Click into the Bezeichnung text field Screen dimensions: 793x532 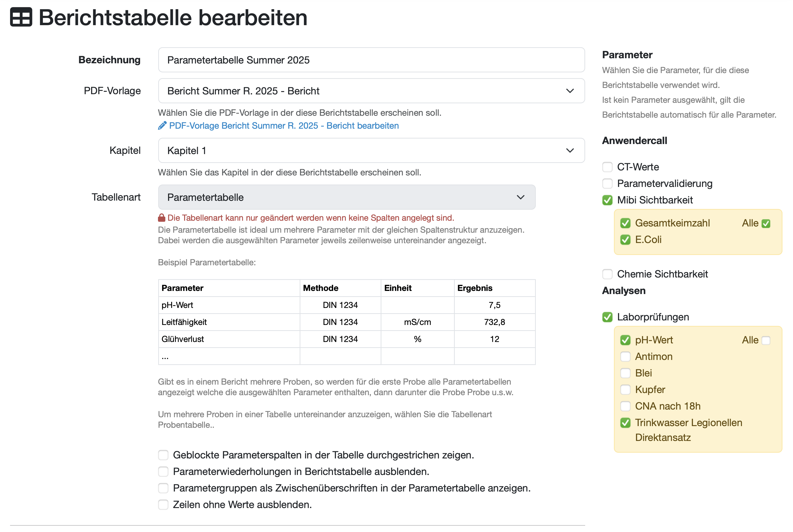(371, 60)
